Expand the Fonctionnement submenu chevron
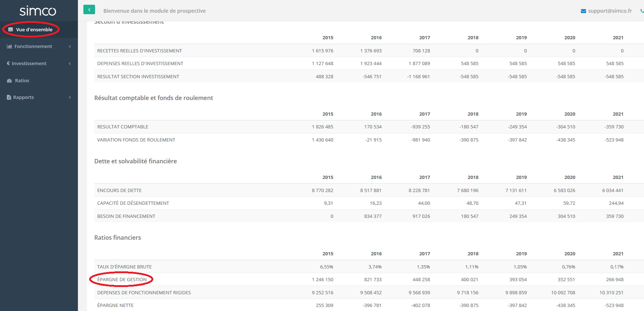 (70, 46)
